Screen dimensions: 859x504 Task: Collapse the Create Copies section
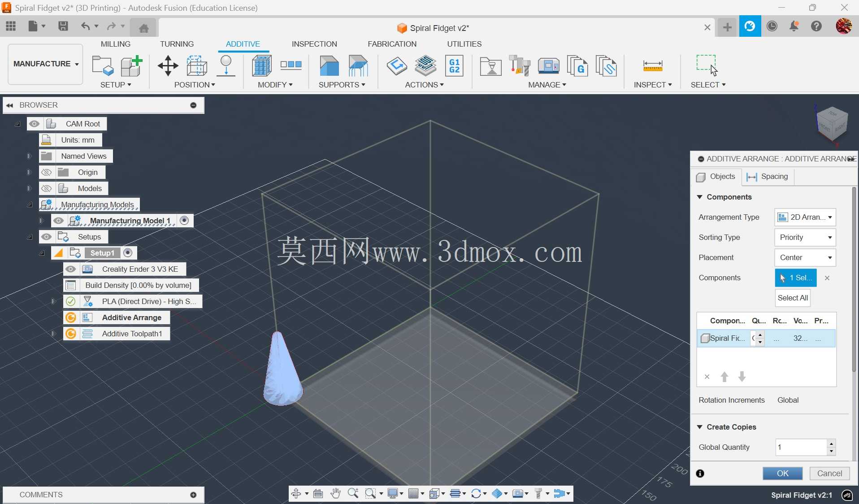click(x=700, y=427)
